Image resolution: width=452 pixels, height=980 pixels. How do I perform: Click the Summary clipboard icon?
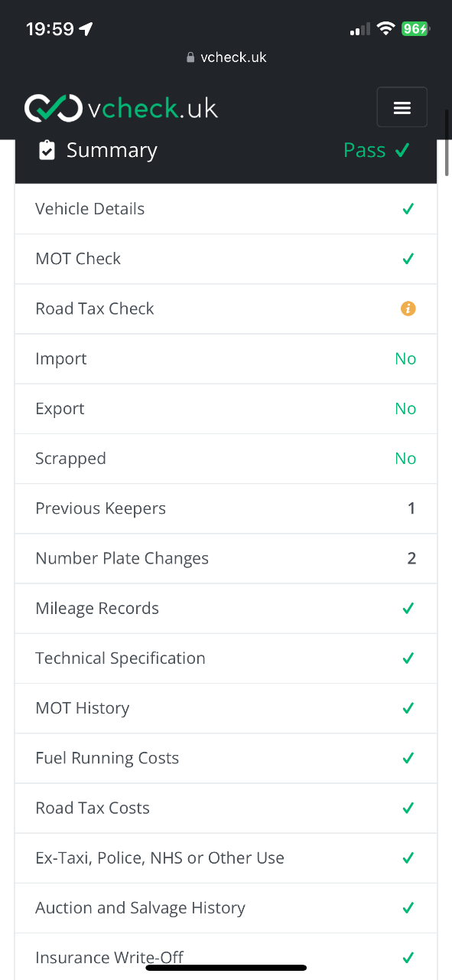(47, 150)
